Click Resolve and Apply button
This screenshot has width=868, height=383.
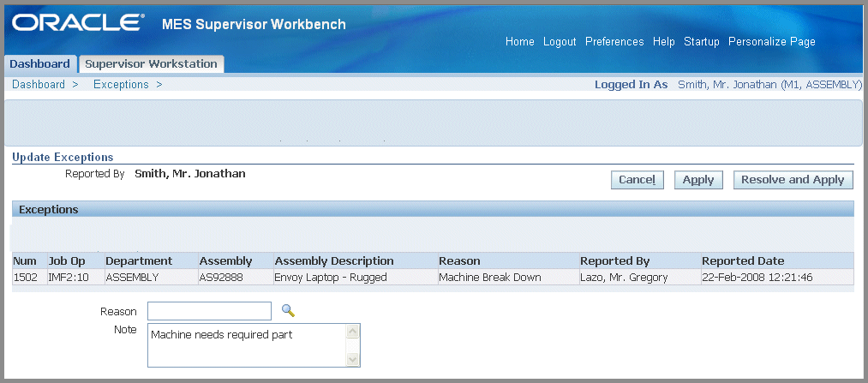793,180
